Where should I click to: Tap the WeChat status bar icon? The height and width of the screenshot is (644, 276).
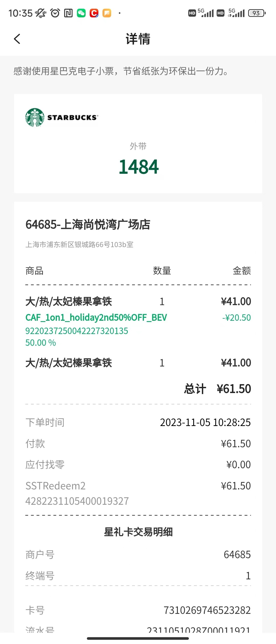coord(81,13)
